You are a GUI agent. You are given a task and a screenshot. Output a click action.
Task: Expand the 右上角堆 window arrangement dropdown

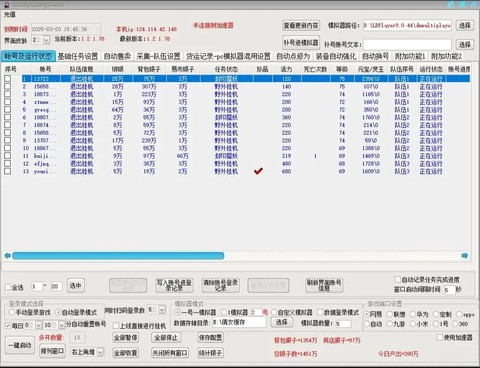pos(100,352)
